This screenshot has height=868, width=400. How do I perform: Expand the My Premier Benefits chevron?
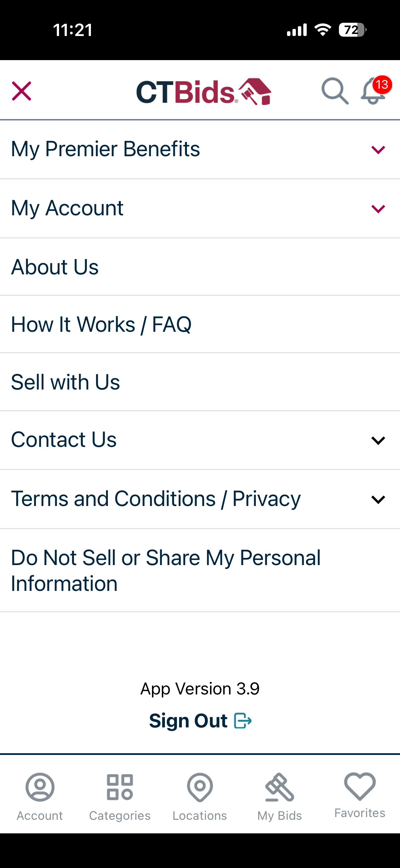click(378, 149)
